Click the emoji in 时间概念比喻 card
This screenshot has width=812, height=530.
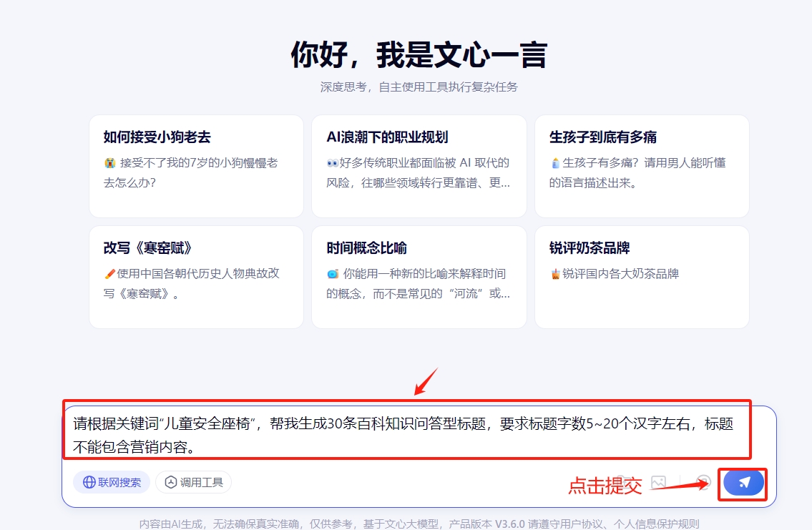[x=333, y=274]
